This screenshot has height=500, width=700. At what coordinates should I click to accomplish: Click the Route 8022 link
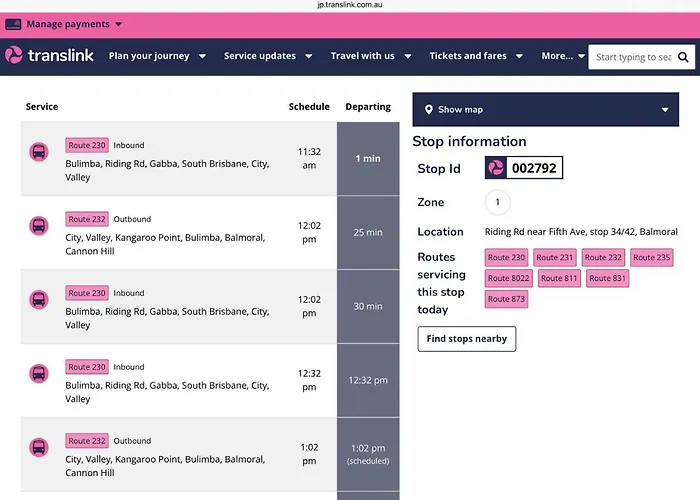[509, 278]
